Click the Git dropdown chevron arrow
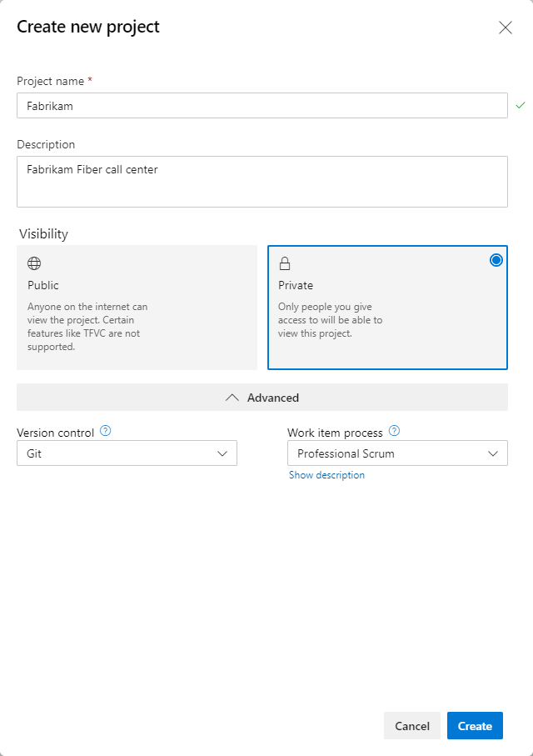Image resolution: width=533 pixels, height=756 pixels. (x=222, y=453)
